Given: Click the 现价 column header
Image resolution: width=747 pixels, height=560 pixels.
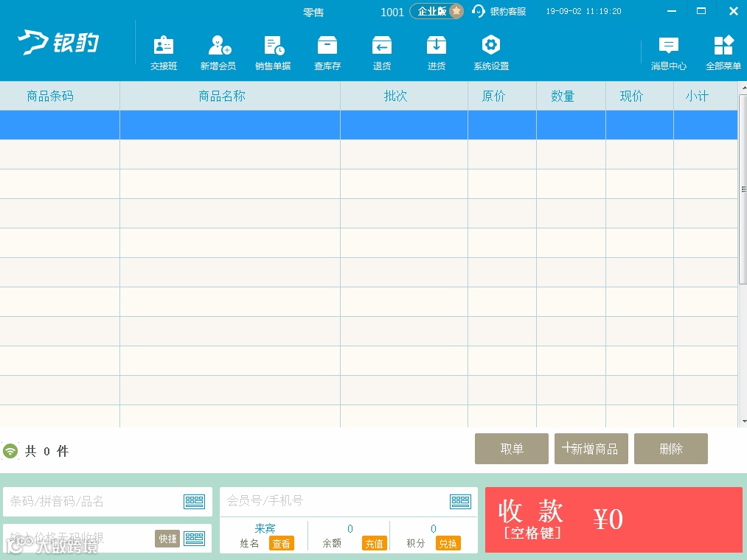Looking at the screenshot, I should point(639,96).
